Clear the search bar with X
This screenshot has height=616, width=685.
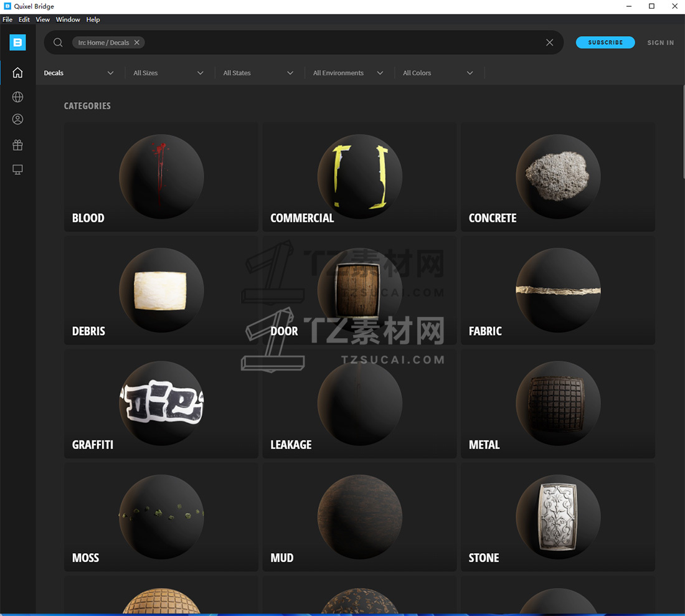point(550,42)
